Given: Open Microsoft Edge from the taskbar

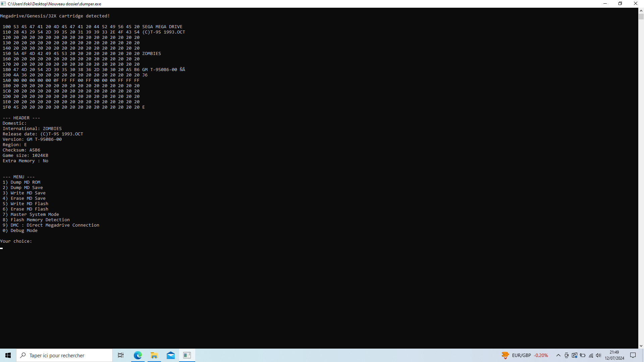Looking at the screenshot, I should [138, 355].
